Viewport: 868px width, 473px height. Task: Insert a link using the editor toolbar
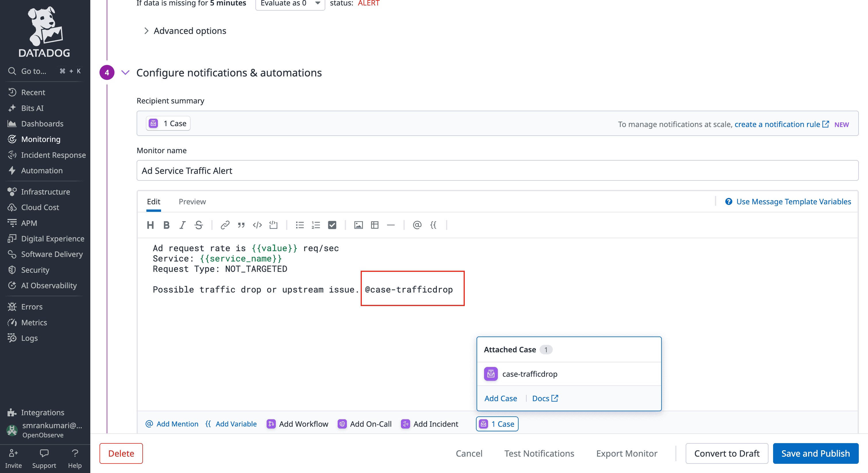point(224,225)
